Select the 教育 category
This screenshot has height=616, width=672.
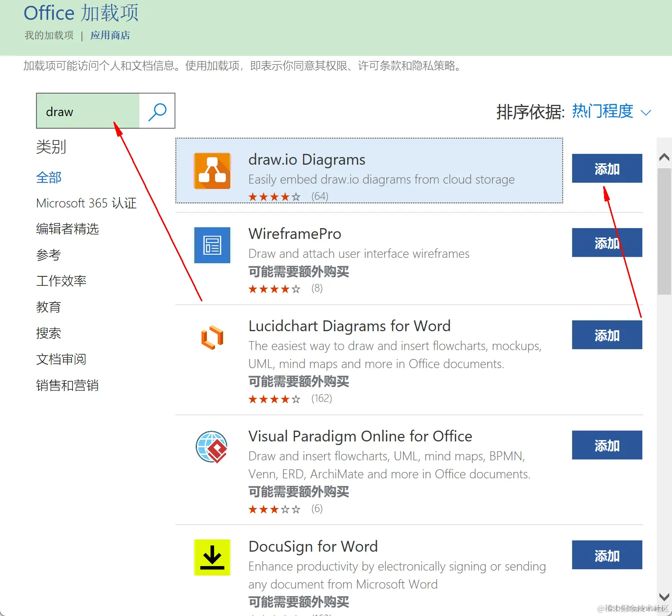click(49, 307)
